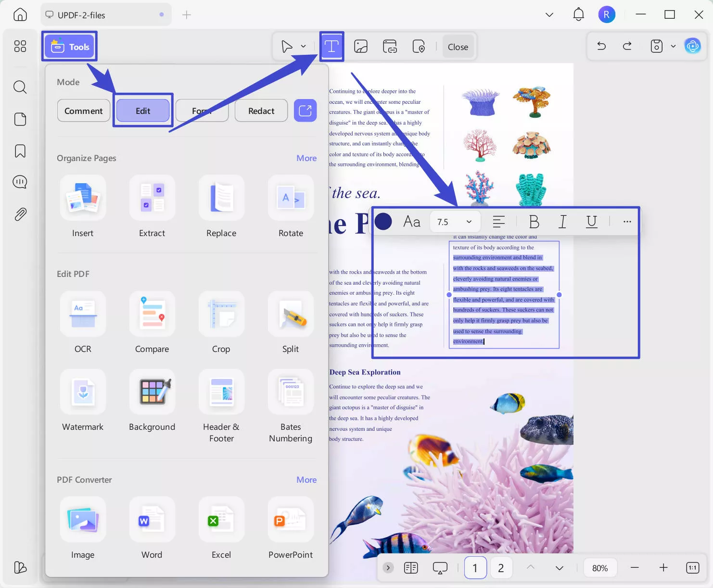This screenshot has height=588, width=713.
Task: Switch to Comment mode
Action: (84, 111)
